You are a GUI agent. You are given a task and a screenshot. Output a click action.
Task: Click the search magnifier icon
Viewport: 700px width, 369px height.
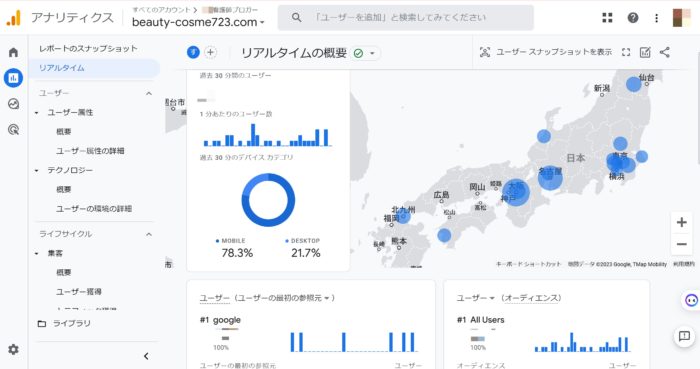296,17
